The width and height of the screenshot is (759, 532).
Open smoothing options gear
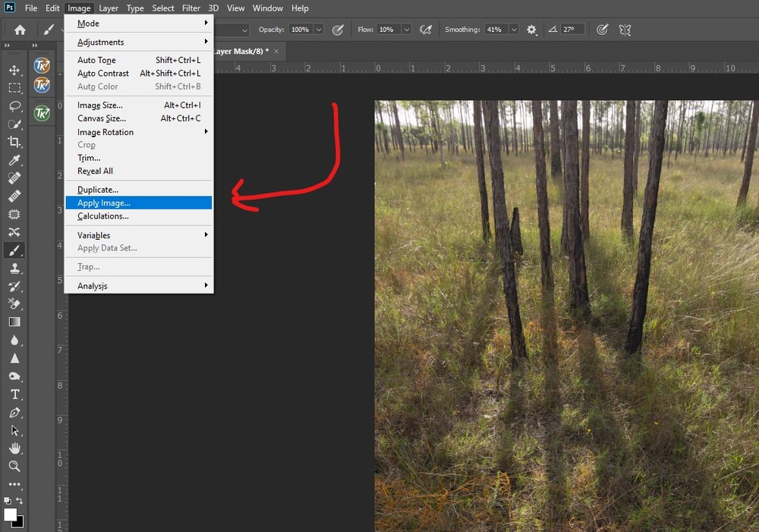click(x=531, y=30)
